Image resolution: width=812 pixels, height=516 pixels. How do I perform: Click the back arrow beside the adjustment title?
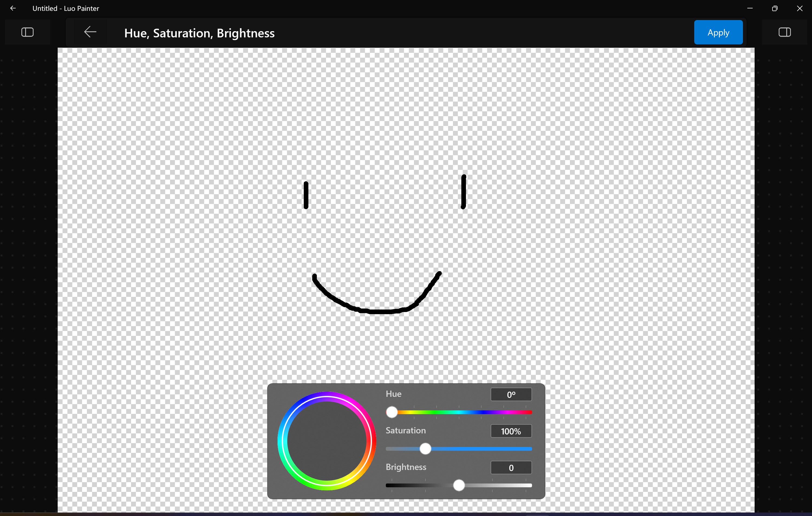click(x=90, y=32)
